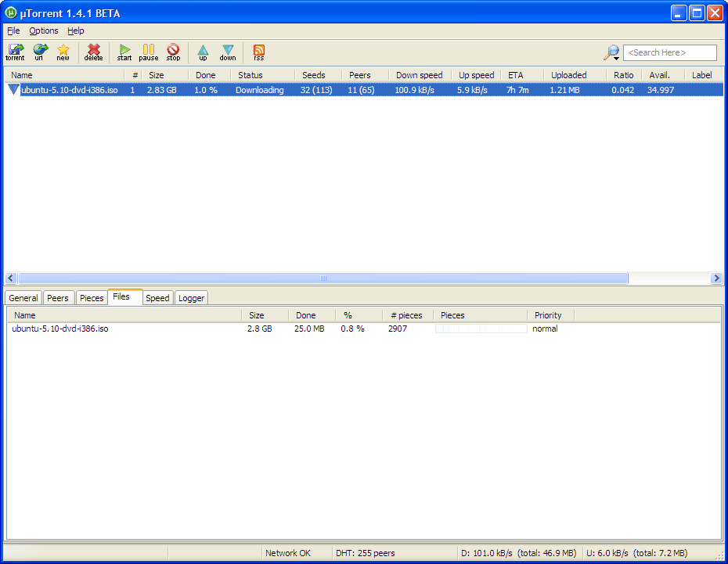728x564 pixels.
Task: Open the Logger tab
Action: tap(191, 298)
